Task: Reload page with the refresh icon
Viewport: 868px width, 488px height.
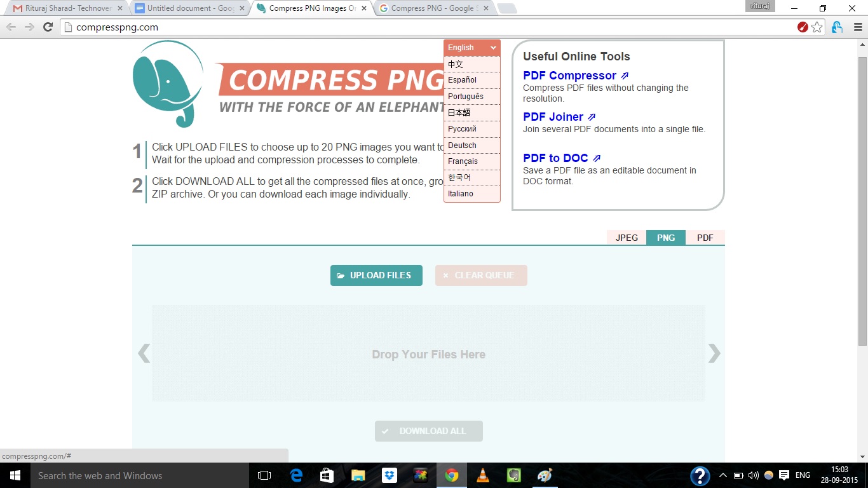Action: 48,27
